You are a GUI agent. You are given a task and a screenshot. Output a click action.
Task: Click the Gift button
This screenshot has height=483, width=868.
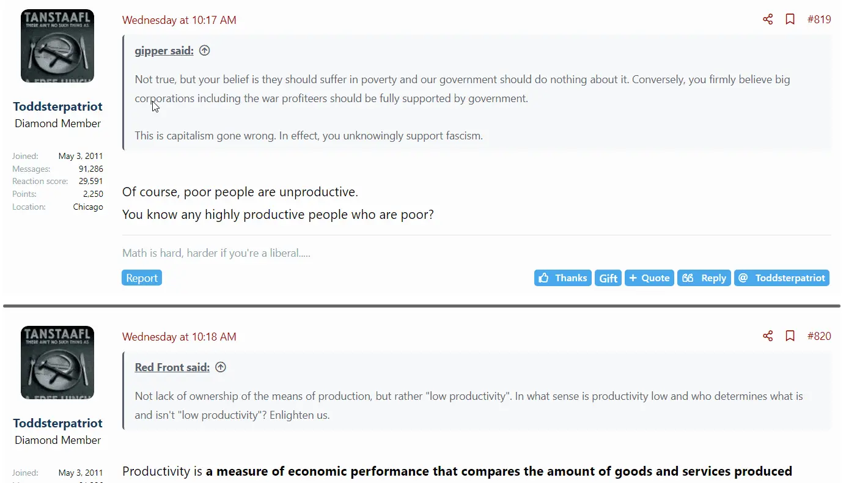pos(608,278)
